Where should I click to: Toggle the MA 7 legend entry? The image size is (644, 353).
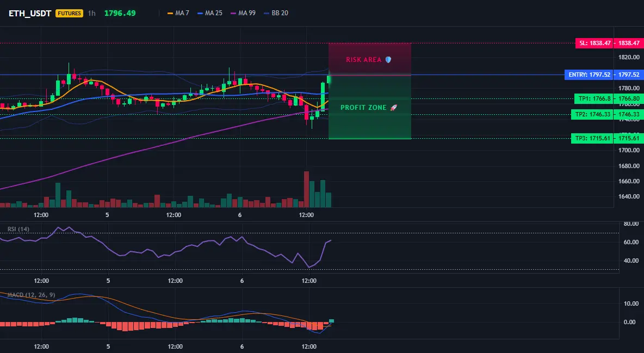click(x=178, y=13)
